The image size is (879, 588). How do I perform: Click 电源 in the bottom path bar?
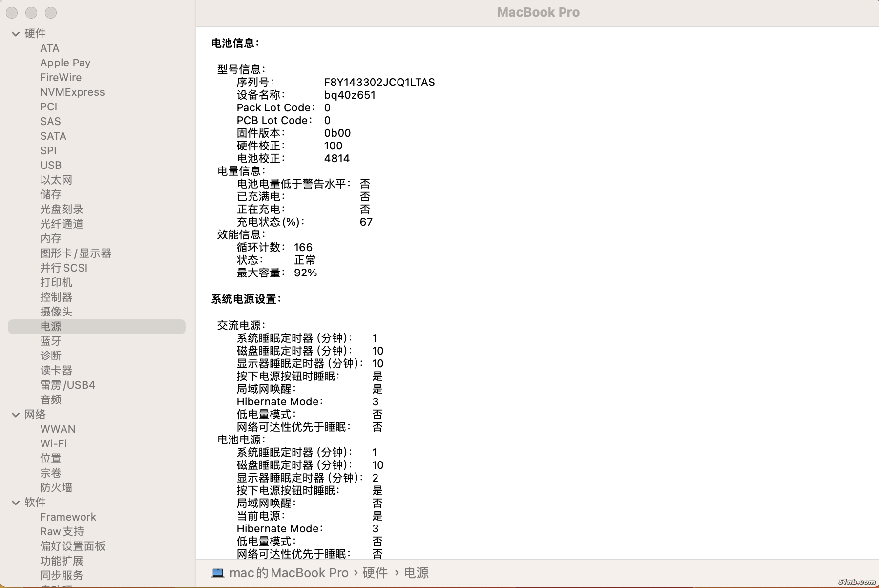(x=417, y=573)
